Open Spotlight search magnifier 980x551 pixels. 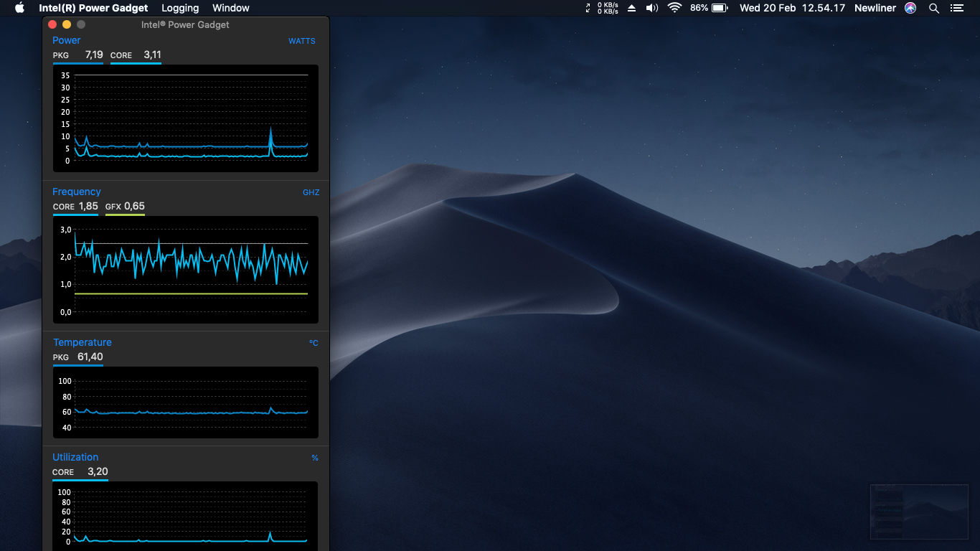pos(934,8)
